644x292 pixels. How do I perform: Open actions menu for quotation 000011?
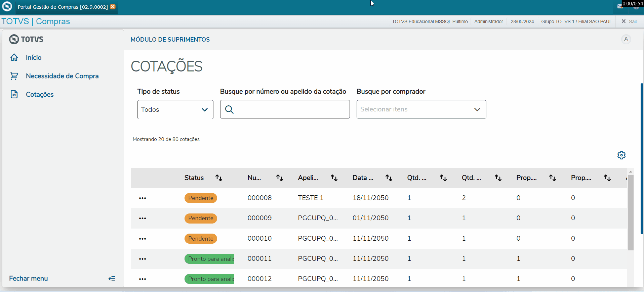(143, 259)
